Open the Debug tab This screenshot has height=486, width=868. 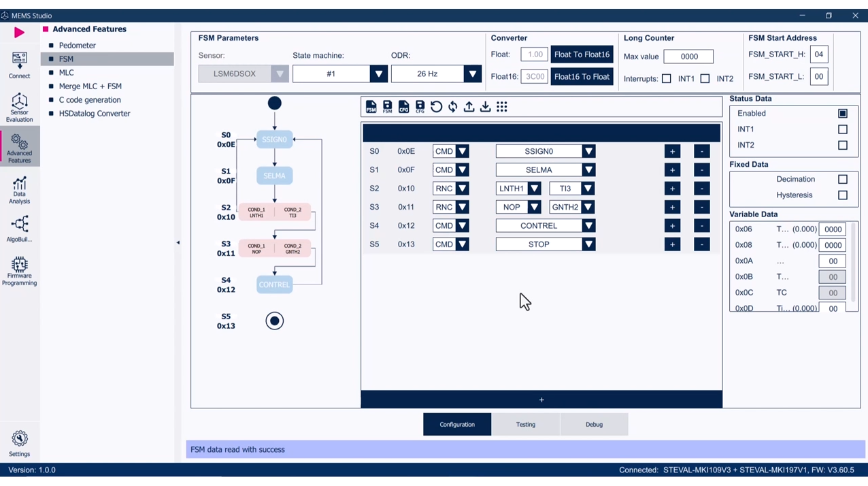[593, 424]
